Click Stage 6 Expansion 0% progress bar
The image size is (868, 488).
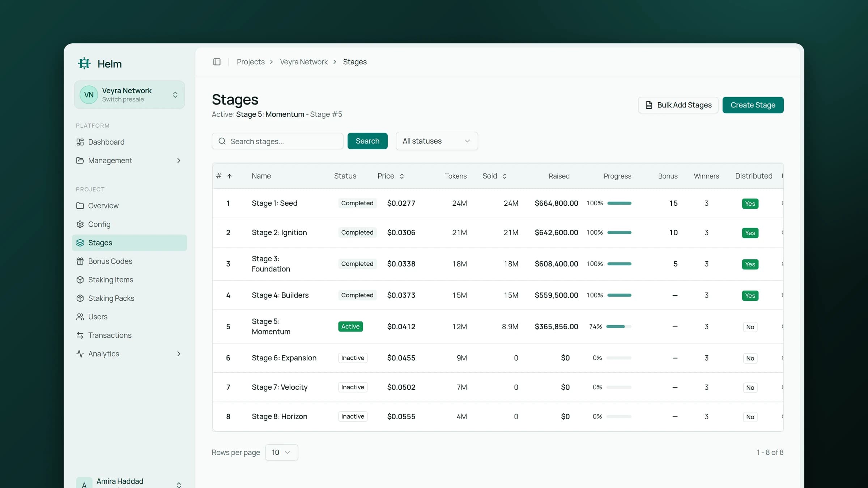pos(619,358)
